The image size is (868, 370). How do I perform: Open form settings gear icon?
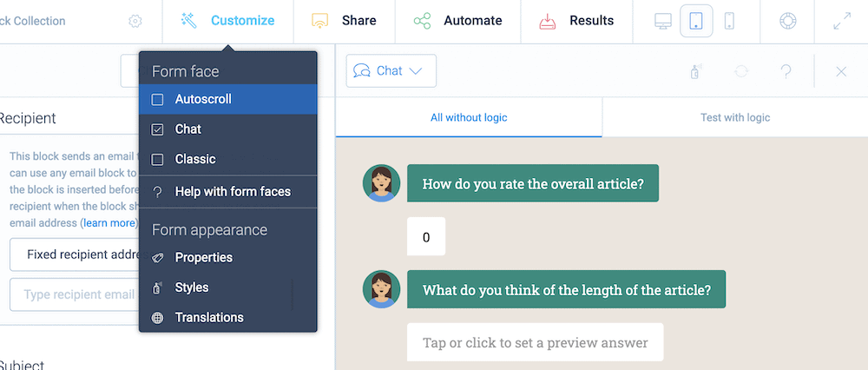click(135, 21)
